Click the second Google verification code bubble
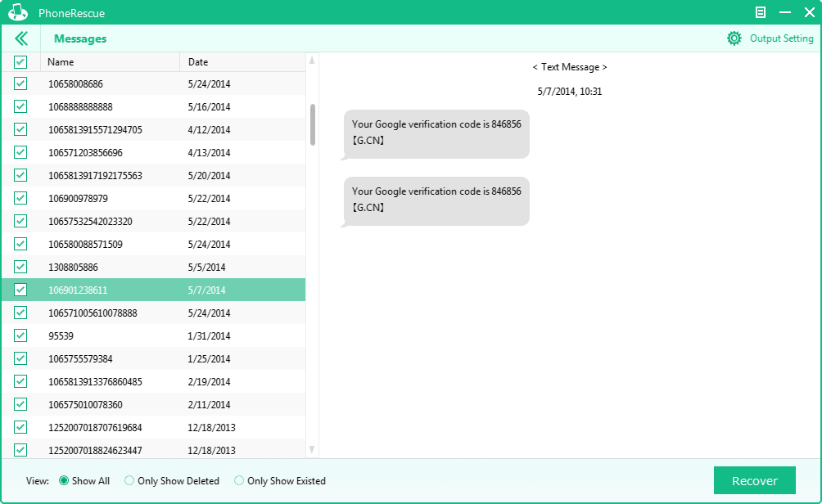This screenshot has width=822, height=504. tap(436, 201)
